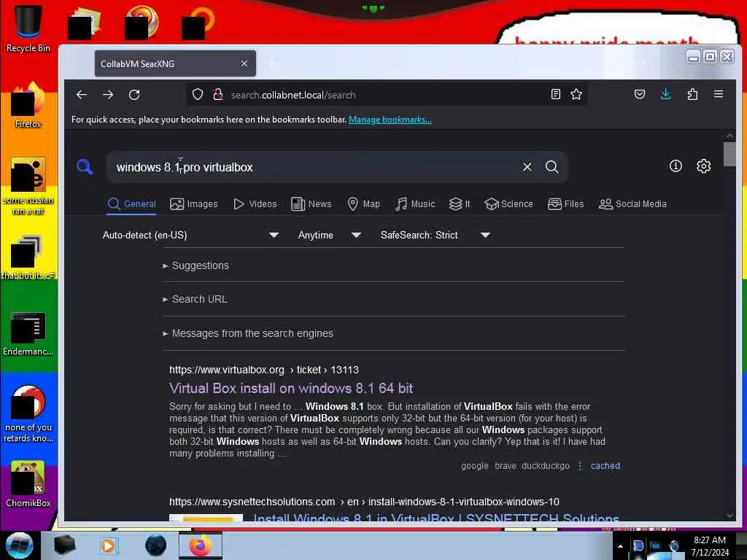Switch to the Images search tab

194,204
